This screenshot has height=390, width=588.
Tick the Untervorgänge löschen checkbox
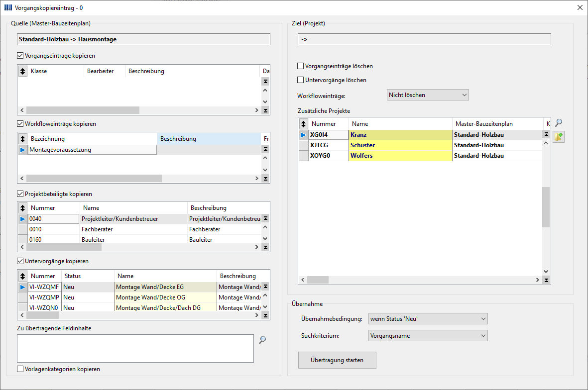[300, 80]
